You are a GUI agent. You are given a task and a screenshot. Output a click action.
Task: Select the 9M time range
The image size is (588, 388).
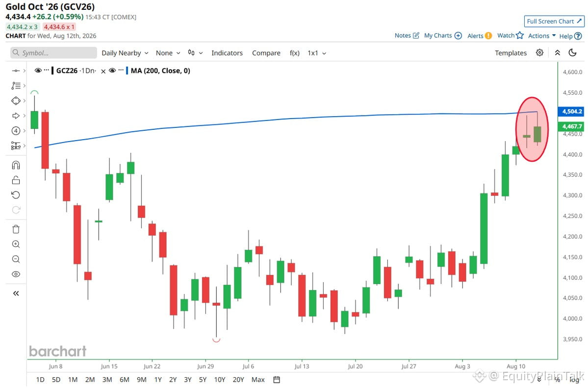142,380
